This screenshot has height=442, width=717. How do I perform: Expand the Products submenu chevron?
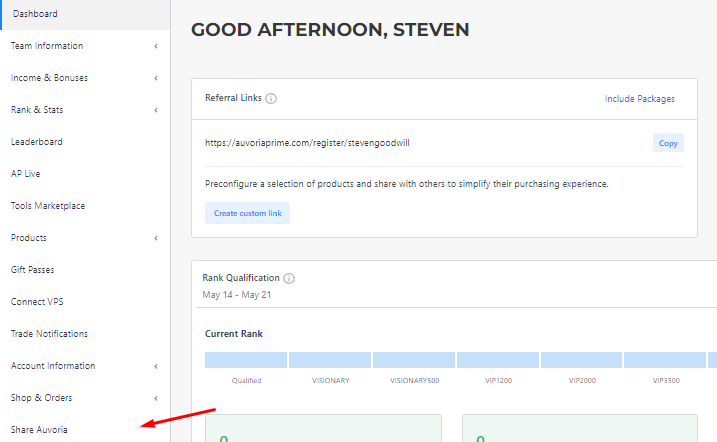click(x=156, y=238)
